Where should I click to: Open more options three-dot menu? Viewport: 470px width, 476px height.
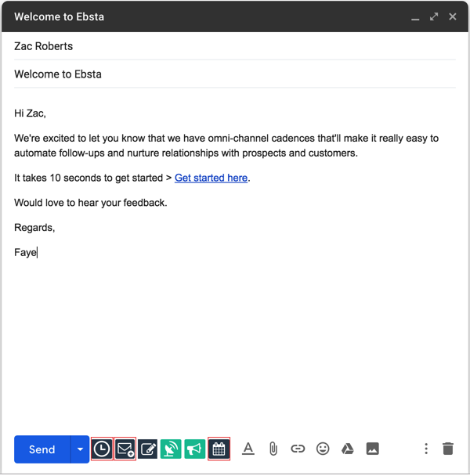click(426, 449)
